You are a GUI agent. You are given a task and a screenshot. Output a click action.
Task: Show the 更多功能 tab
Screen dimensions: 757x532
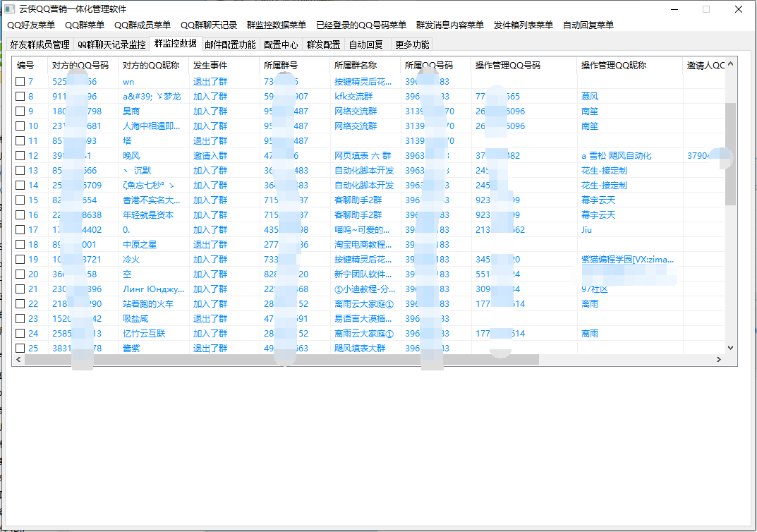click(x=412, y=44)
